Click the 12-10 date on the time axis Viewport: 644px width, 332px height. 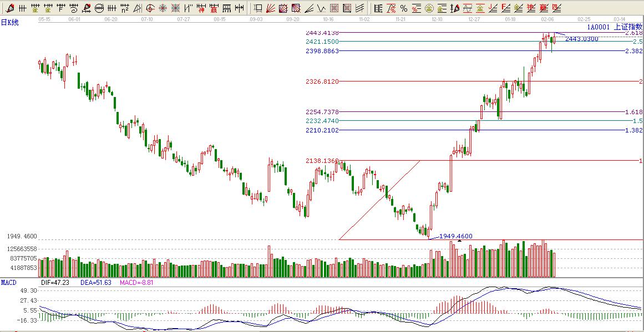pos(436,18)
